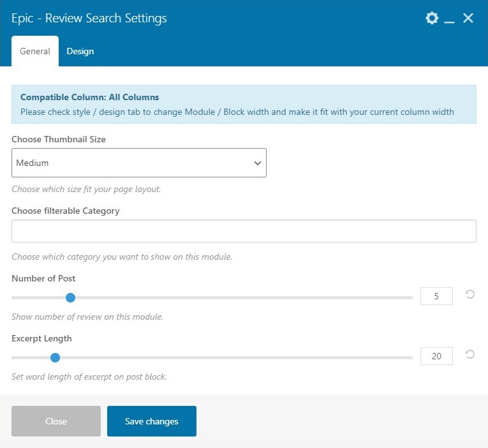Select the Excerpt Length slider handle
Viewport: 488px width, 448px height.
click(x=55, y=357)
